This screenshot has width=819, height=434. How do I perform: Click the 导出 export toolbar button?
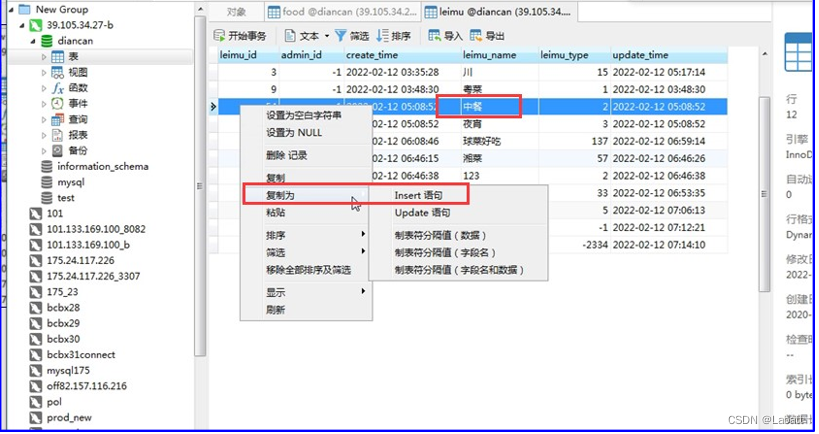click(487, 36)
